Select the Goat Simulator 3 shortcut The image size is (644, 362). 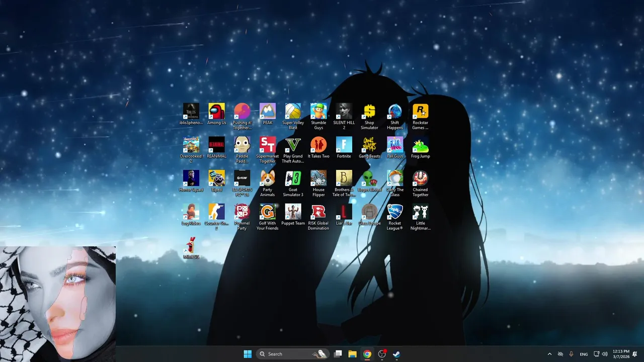[293, 184]
